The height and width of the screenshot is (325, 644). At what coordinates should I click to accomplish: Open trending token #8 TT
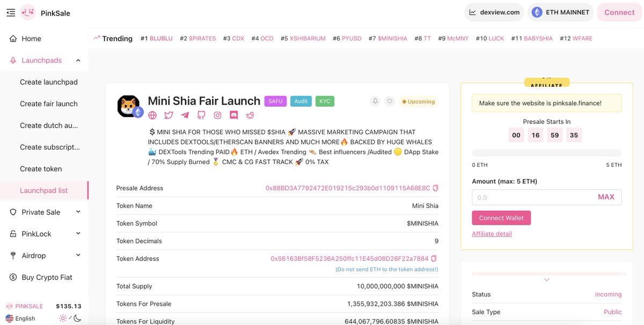tap(423, 39)
